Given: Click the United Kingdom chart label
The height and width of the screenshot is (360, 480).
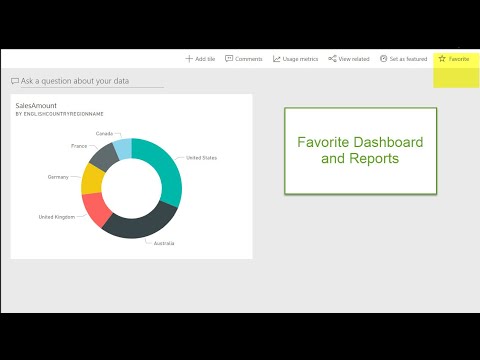Looking at the screenshot, I should pos(57,217).
